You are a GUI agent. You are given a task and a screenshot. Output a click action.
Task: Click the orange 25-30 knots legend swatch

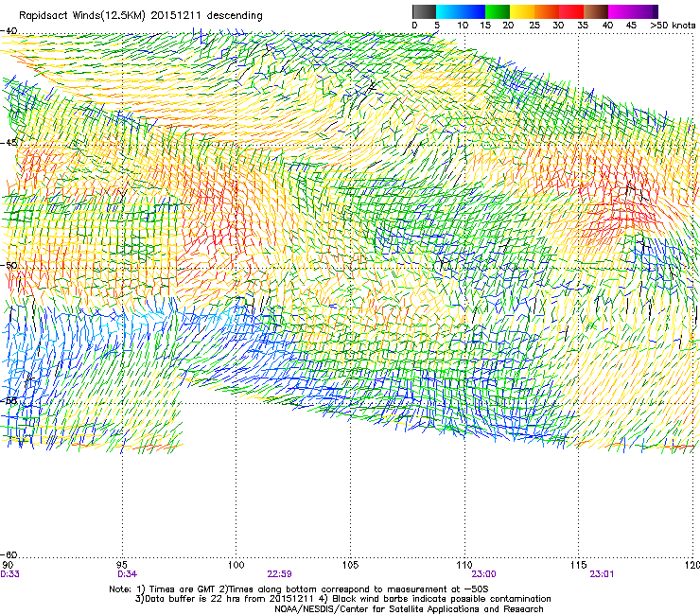[x=547, y=11]
